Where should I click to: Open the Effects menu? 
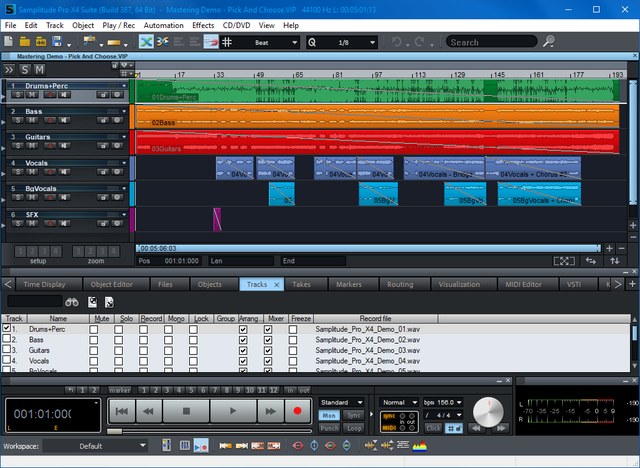coord(203,23)
